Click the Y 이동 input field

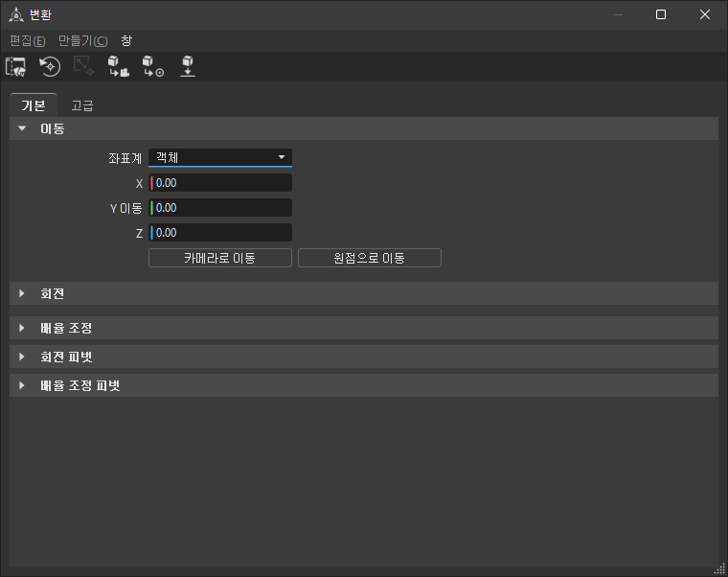pyautogui.click(x=220, y=208)
